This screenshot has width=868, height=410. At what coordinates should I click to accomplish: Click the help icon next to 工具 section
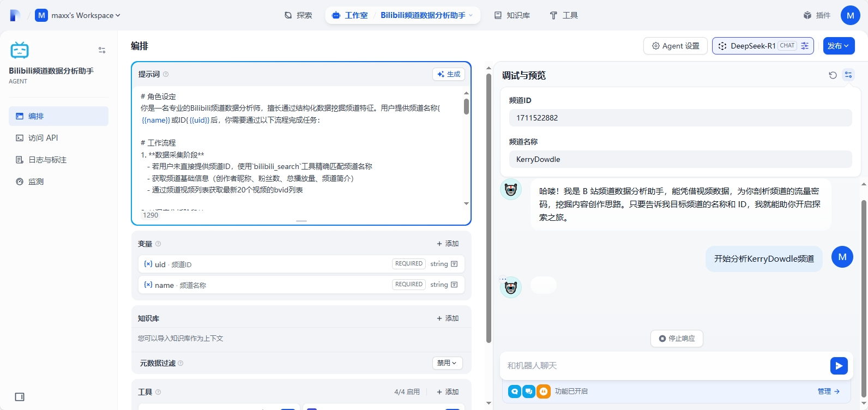click(158, 392)
